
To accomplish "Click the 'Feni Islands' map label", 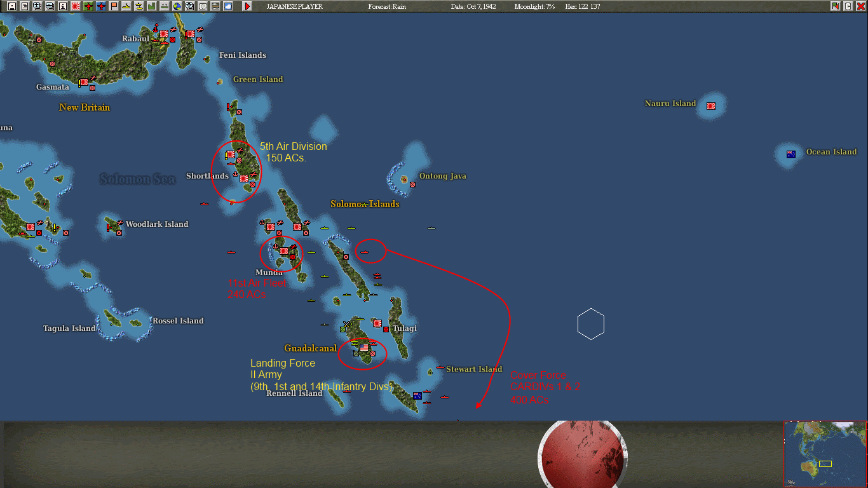I will 243,55.
